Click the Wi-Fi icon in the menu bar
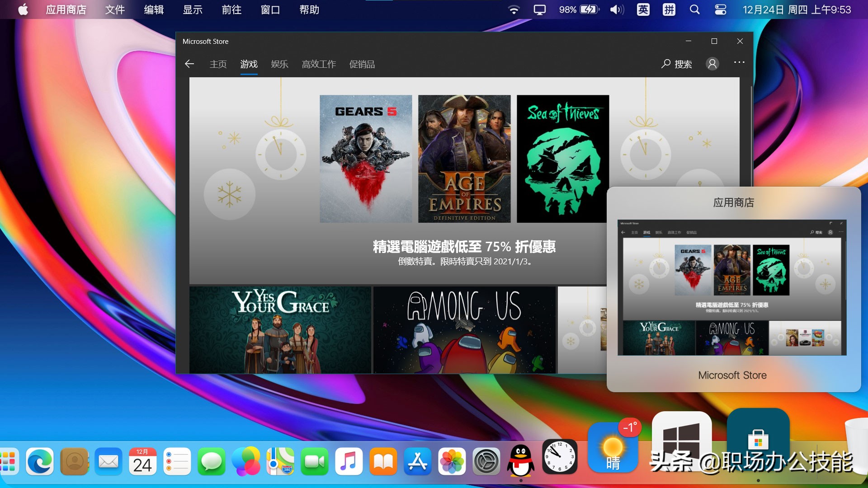Viewport: 868px width, 488px height. (514, 9)
